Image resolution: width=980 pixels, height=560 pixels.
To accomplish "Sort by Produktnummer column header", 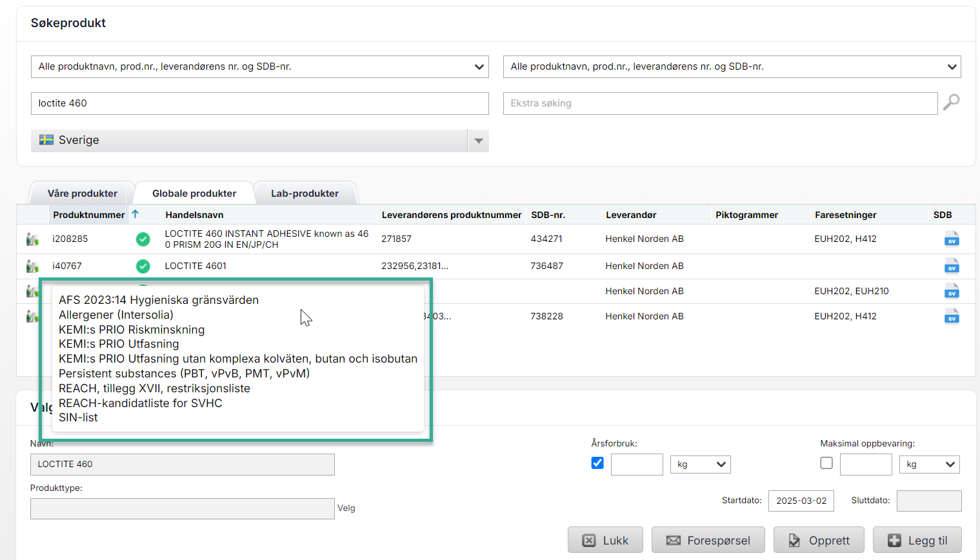I will pyautogui.click(x=89, y=215).
